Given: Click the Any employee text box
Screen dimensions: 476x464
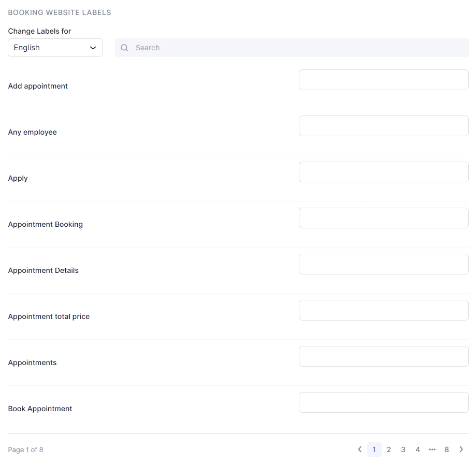Looking at the screenshot, I should (x=383, y=126).
